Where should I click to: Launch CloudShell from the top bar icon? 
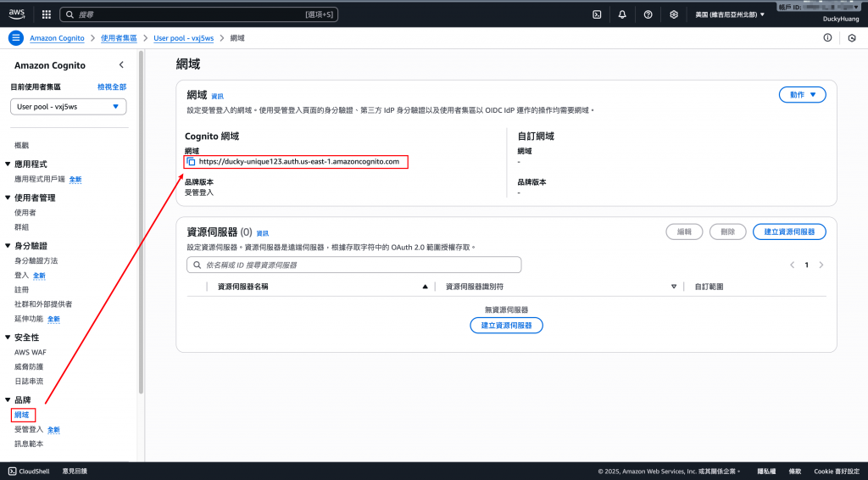pos(597,15)
